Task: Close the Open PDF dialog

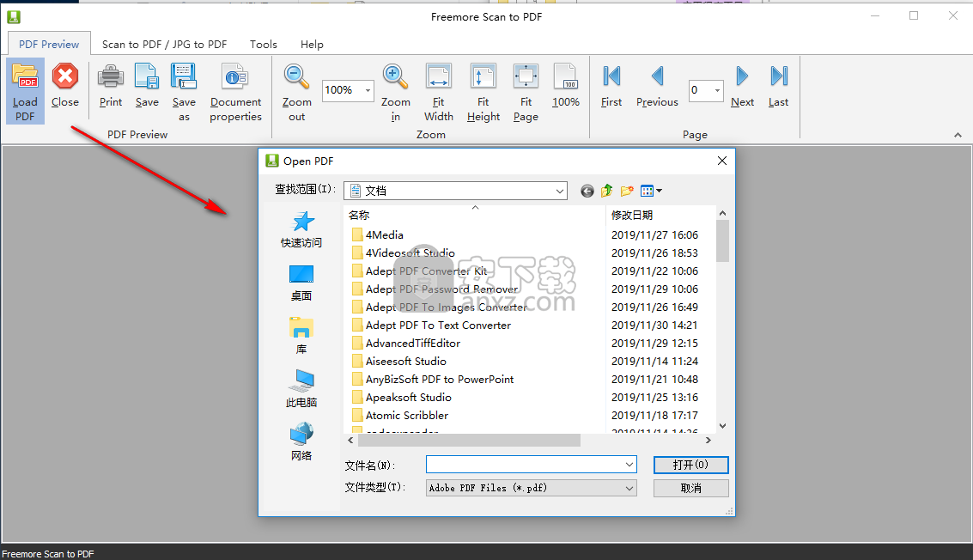Action: click(x=721, y=161)
